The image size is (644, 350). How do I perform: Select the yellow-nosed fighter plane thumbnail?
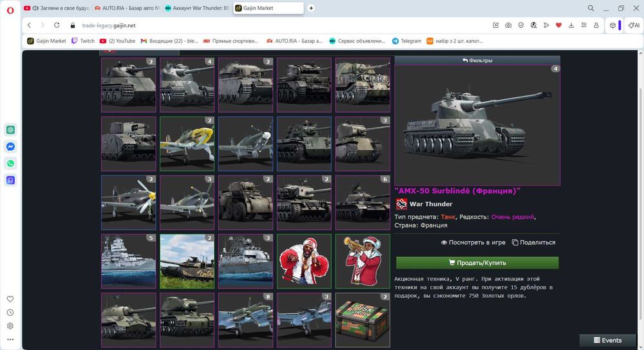click(187, 144)
